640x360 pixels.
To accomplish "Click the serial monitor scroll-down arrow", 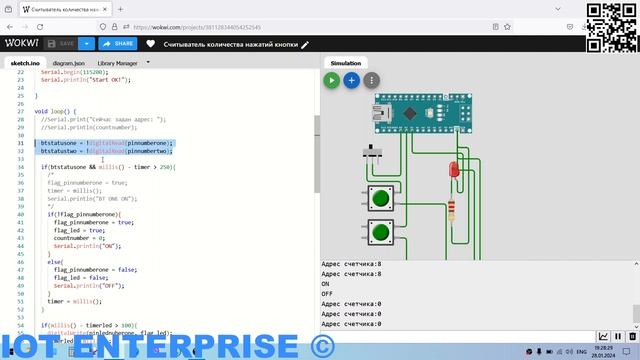I will point(636,327).
